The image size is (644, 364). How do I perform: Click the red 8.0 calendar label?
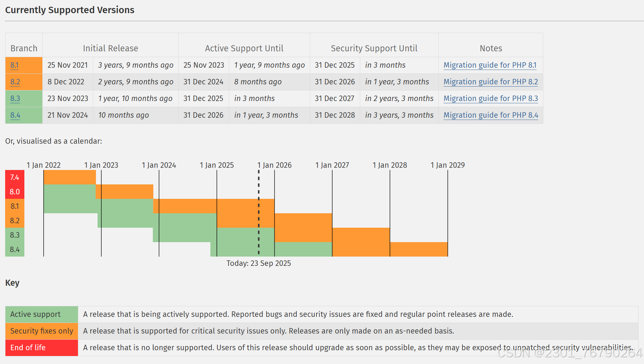click(15, 192)
